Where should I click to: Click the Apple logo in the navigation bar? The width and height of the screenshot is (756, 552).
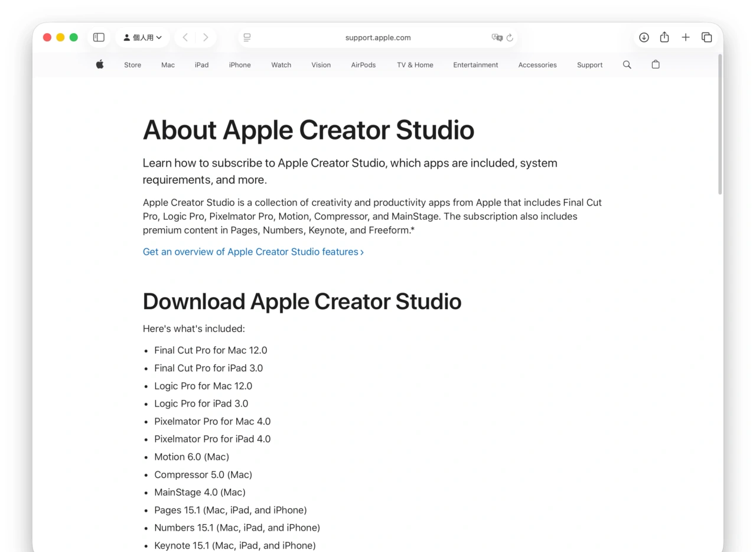tap(100, 64)
